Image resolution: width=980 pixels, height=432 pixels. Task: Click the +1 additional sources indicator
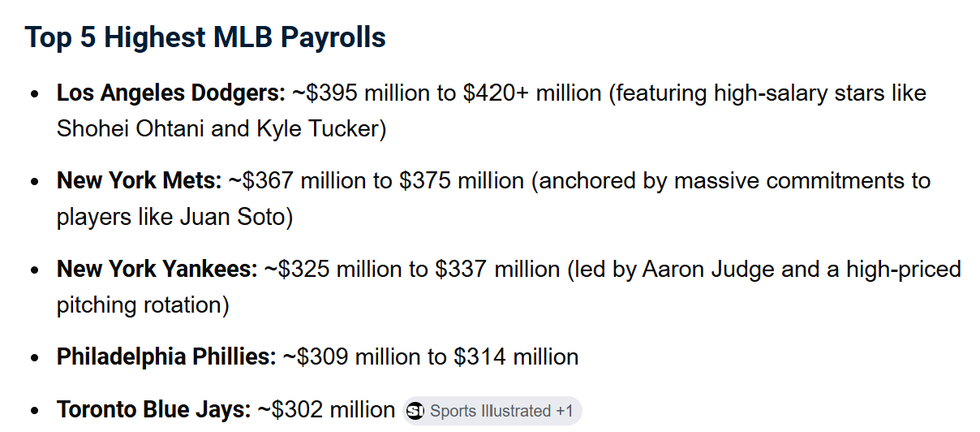click(x=565, y=411)
